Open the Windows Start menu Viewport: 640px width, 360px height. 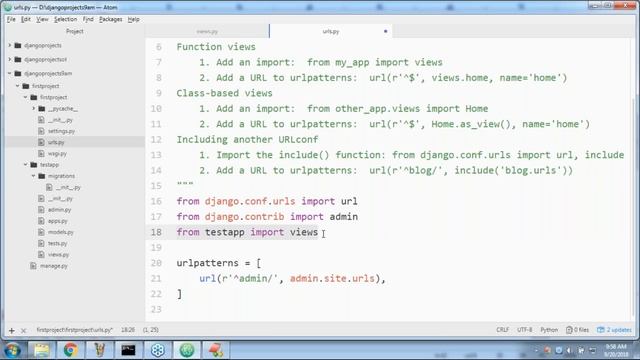12,350
